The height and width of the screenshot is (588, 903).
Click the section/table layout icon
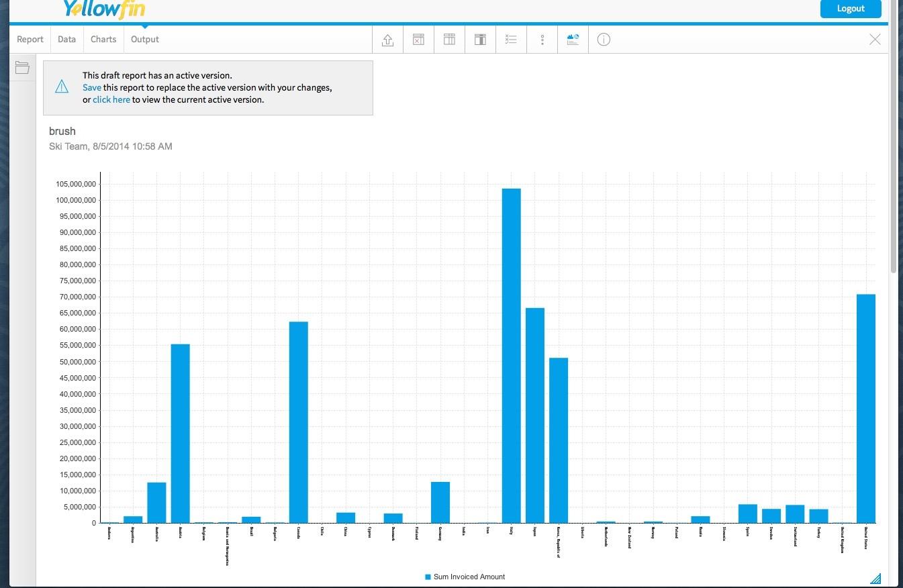pos(480,40)
